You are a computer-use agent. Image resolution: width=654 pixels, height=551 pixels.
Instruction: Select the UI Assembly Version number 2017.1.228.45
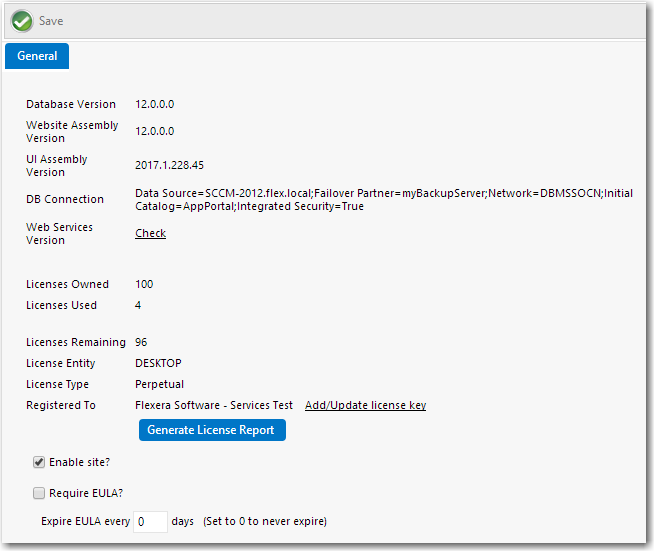click(169, 165)
